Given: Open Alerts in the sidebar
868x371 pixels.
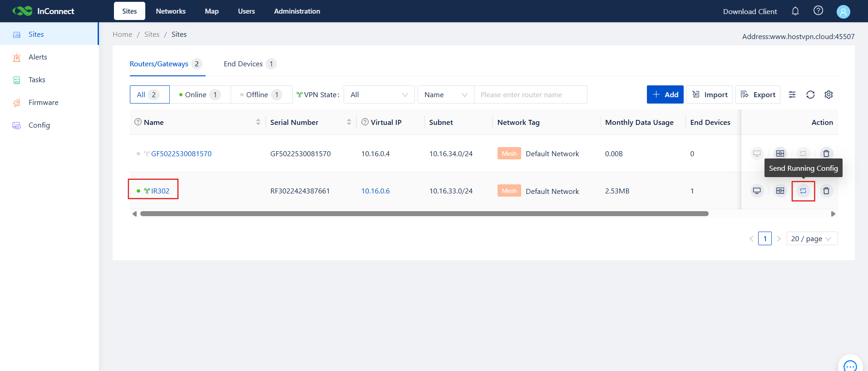Looking at the screenshot, I should click(x=49, y=57).
